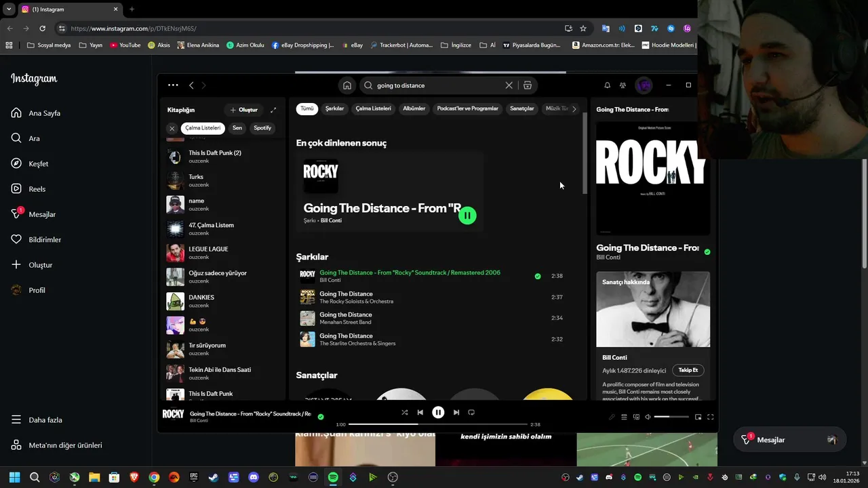Select the Tümü search tab

click(x=307, y=108)
